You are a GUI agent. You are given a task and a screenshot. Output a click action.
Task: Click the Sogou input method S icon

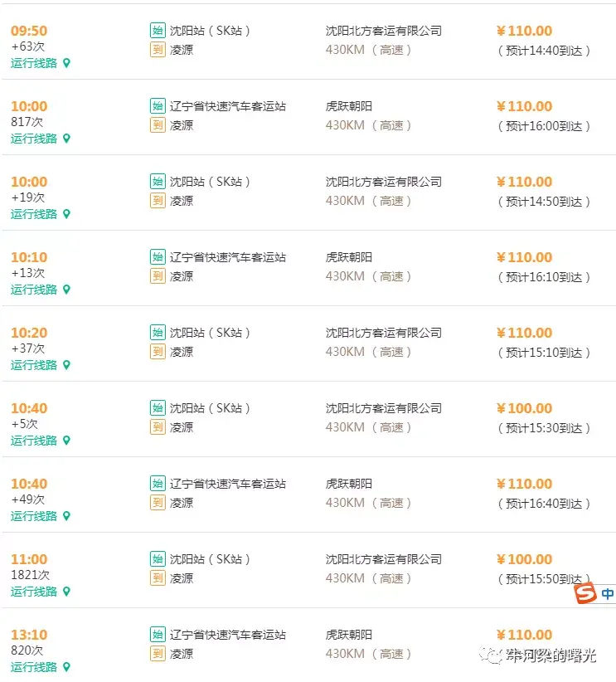585,594
